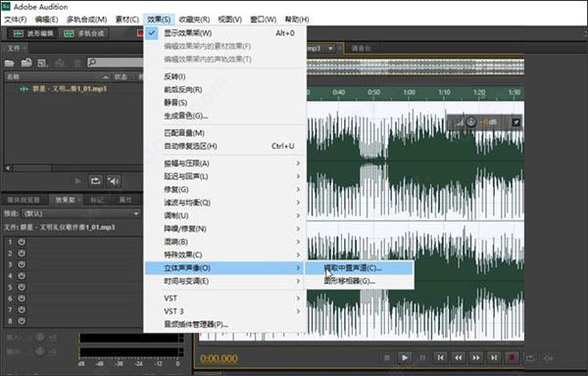This screenshot has width=588, height=376.
Task: Click the 效果(S) menu in menu bar
Action: point(159,20)
